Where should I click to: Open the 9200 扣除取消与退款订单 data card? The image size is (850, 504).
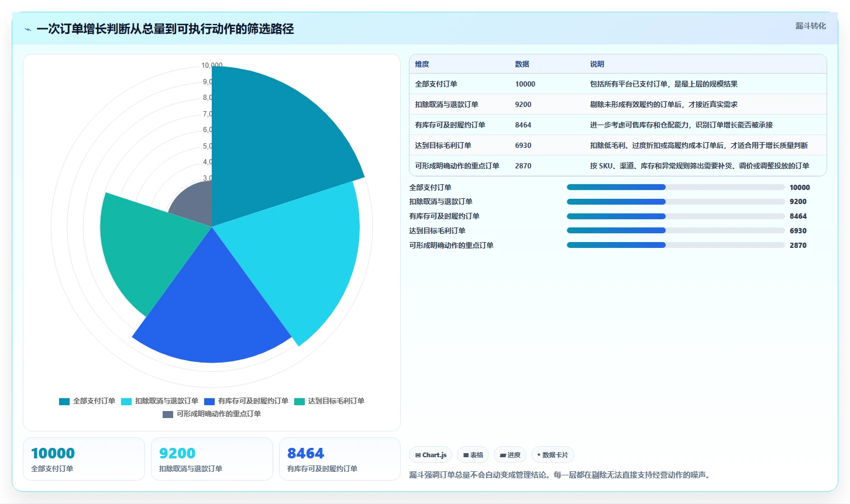pyautogui.click(x=212, y=459)
